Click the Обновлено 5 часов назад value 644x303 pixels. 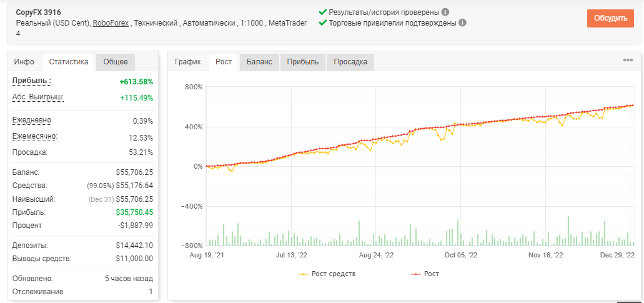(x=129, y=279)
